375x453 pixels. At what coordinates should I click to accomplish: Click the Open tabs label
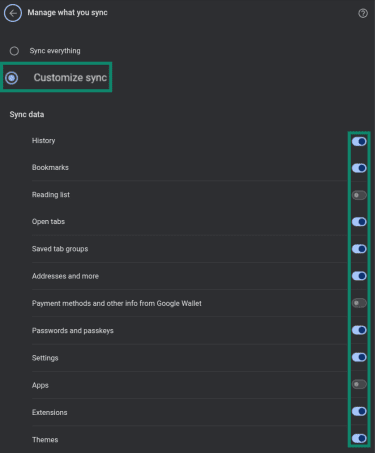48,222
